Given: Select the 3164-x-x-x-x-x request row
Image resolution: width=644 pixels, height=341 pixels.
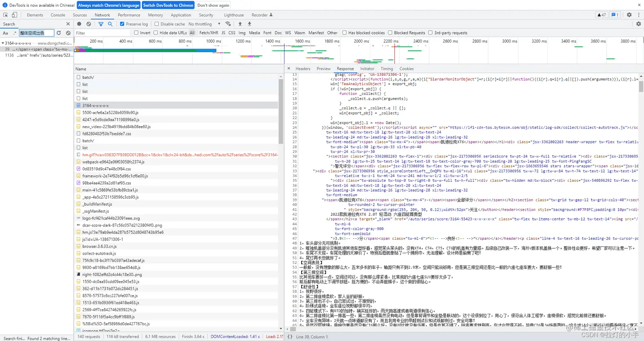Looking at the screenshot, I should [176, 105].
